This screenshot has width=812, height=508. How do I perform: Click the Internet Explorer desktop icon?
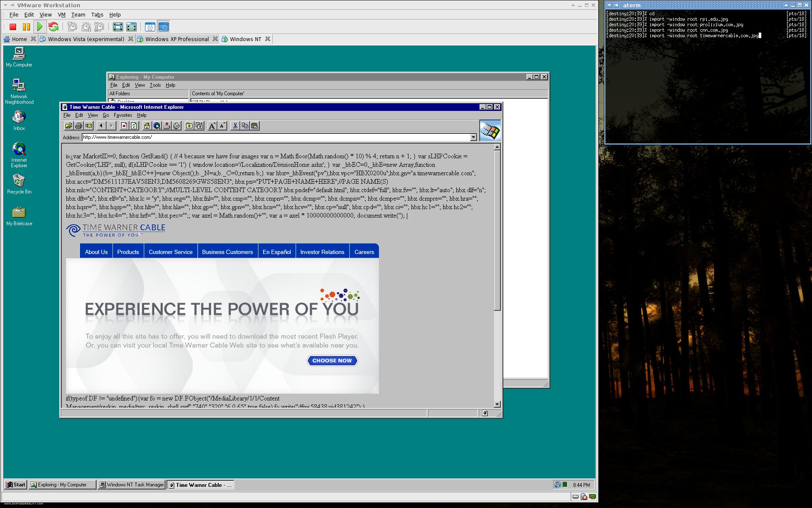(19, 155)
